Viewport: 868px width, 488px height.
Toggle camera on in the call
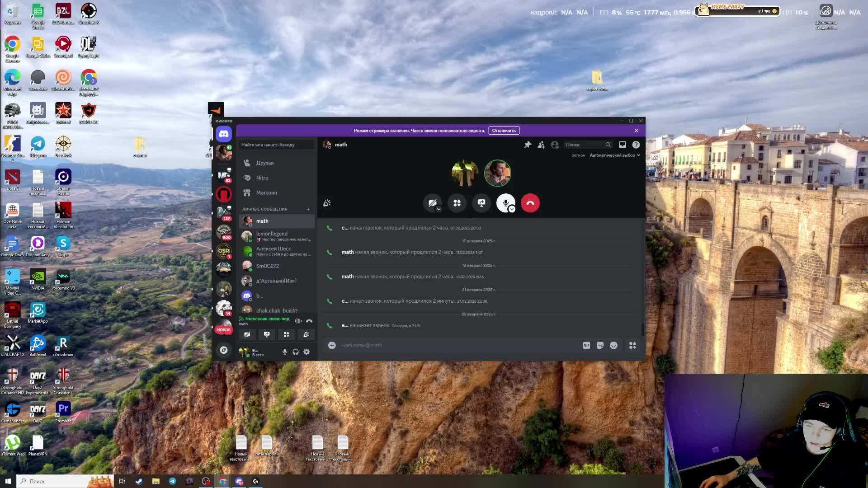[x=432, y=202]
